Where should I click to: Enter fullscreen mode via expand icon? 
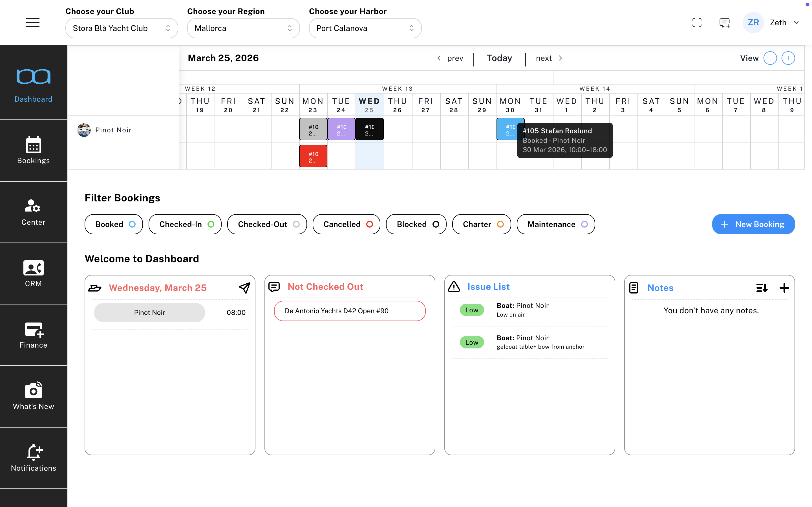click(x=697, y=23)
